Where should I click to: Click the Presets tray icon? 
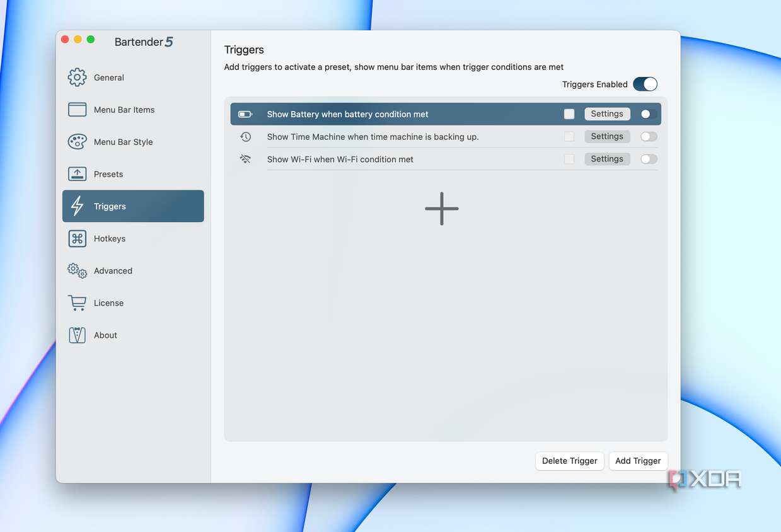click(77, 174)
